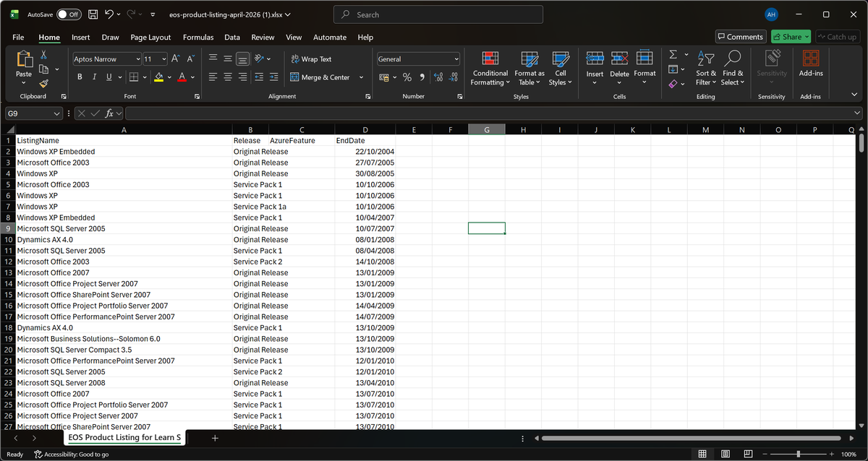868x461 pixels.
Task: Click the AutoSum sigma icon
Action: point(673,55)
